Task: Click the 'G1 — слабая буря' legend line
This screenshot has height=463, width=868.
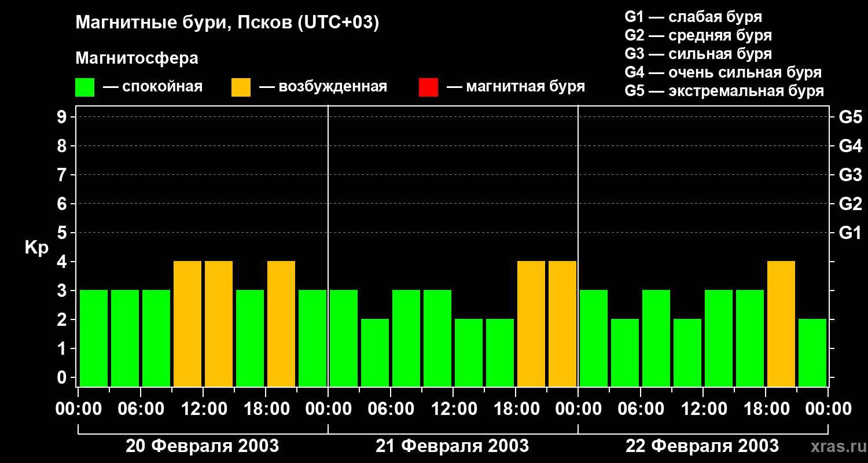Action: coord(693,17)
